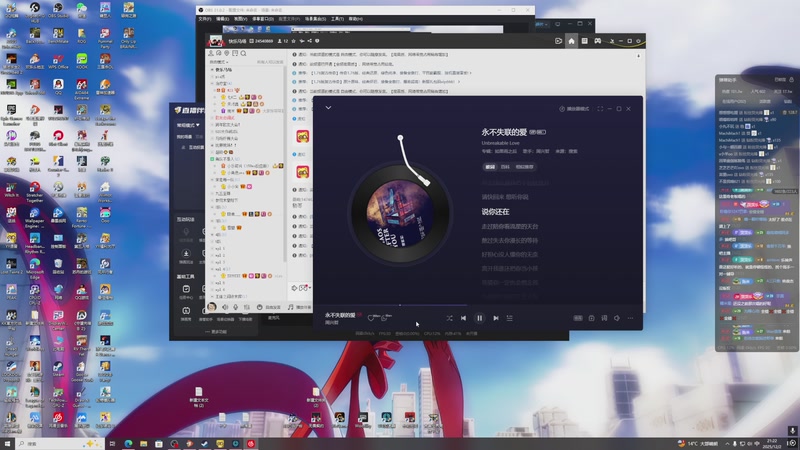Open volume control speaker icon in player
The height and width of the screenshot is (450, 800).
click(x=617, y=318)
